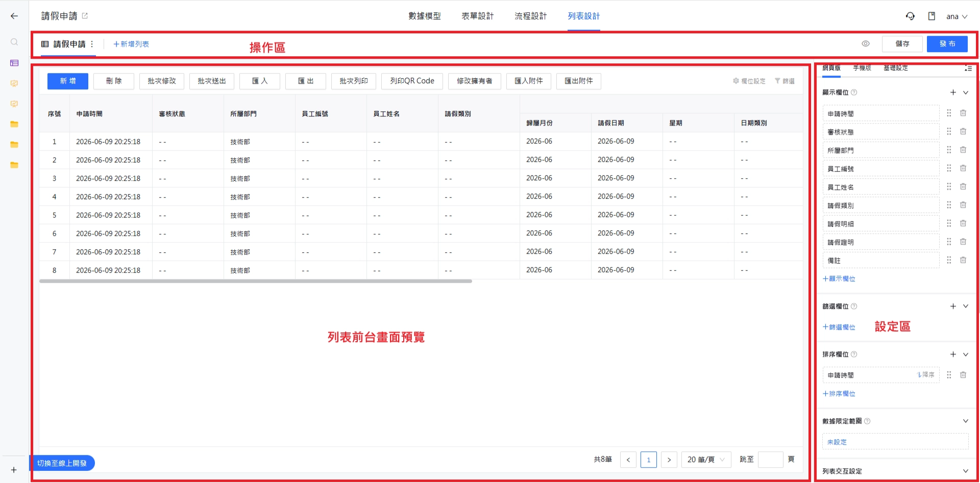The width and height of the screenshot is (980, 483).
Task: Delete the 申請時間 sort field
Action: click(963, 375)
